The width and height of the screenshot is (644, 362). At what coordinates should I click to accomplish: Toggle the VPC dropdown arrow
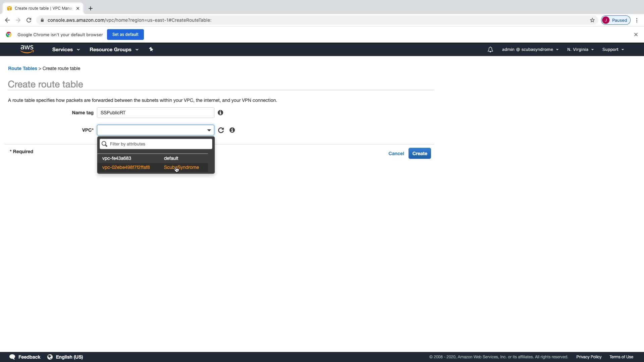(209, 130)
